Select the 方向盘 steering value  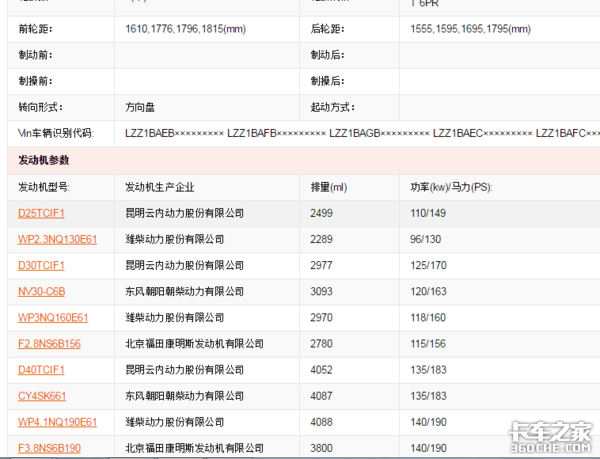[x=140, y=107]
